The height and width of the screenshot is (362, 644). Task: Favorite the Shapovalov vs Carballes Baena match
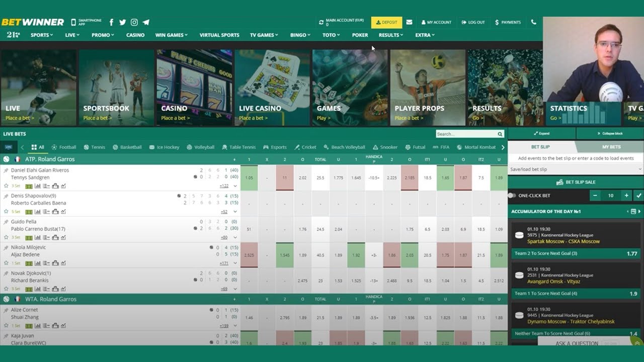click(x=6, y=212)
